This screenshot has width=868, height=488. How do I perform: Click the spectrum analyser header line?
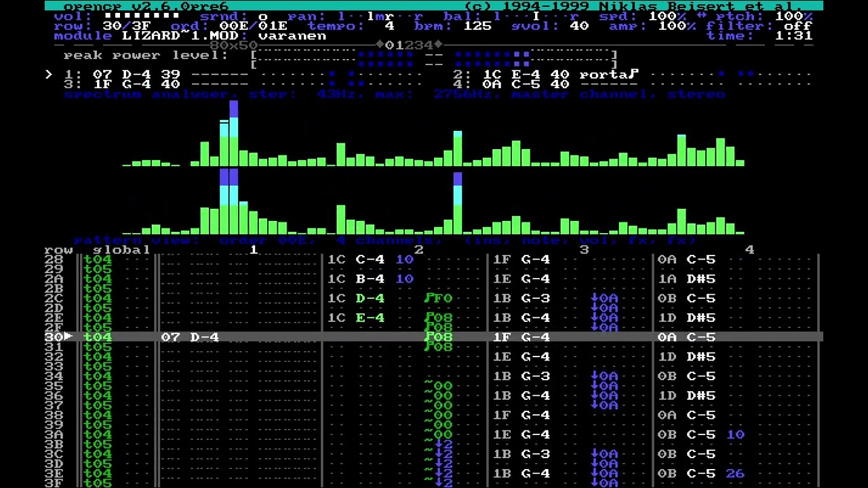click(x=395, y=94)
